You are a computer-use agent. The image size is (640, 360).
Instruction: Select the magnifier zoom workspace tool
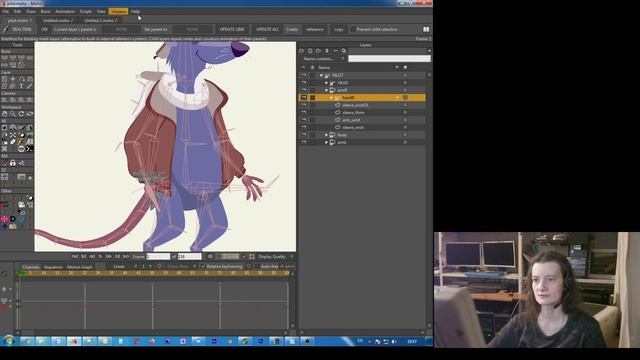pyautogui.click(x=13, y=114)
